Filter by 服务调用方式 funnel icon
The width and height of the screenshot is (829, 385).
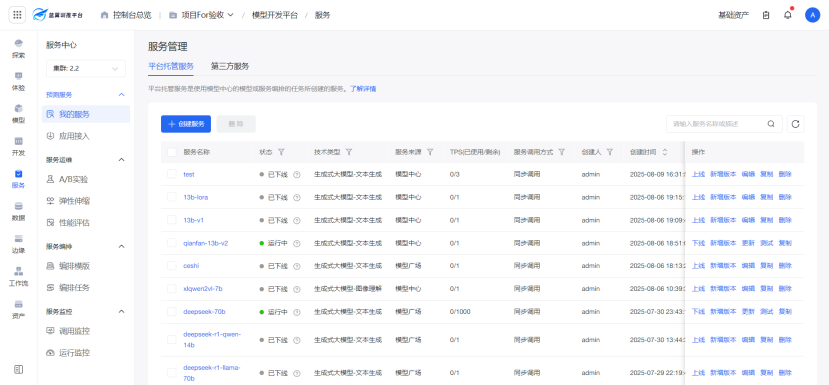click(561, 152)
